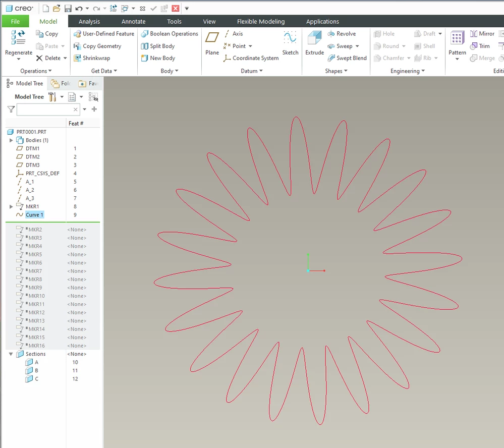The height and width of the screenshot is (448, 504).
Task: Expand the Bodies (1) node
Action: coord(11,140)
